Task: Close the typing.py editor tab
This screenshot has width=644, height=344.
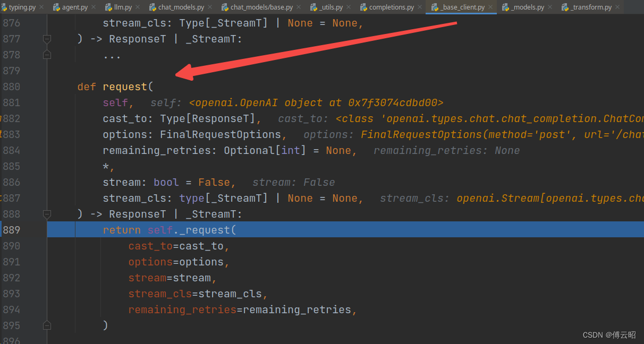Action: coord(42,7)
